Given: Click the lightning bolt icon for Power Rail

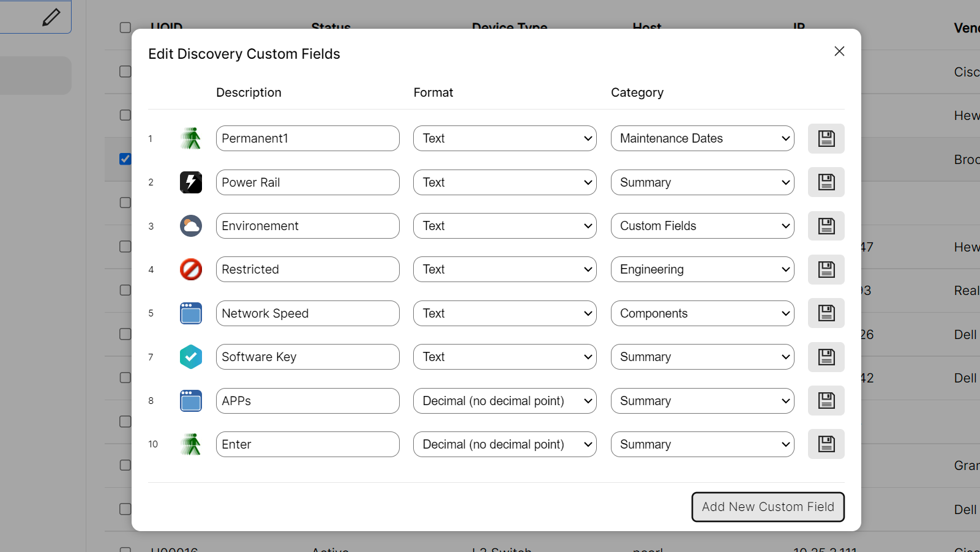Looking at the screenshot, I should tap(191, 182).
